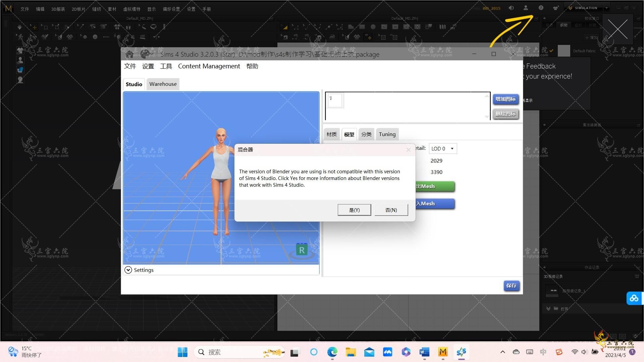Click the 增加图标 button

click(x=506, y=99)
